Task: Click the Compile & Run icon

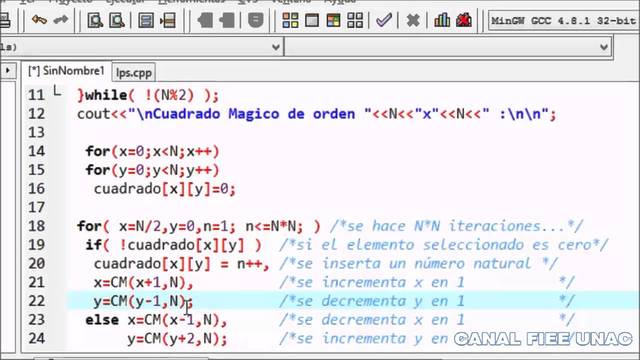Action: tap(333, 20)
